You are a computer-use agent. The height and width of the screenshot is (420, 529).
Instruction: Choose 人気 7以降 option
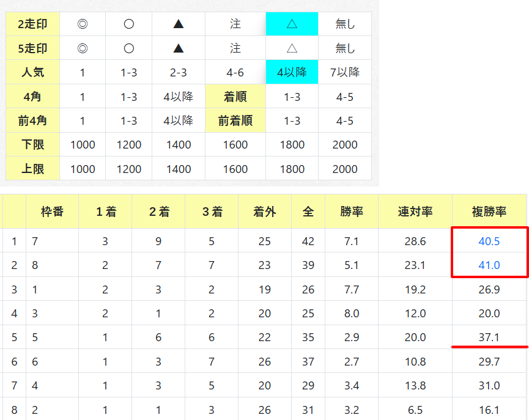345,72
